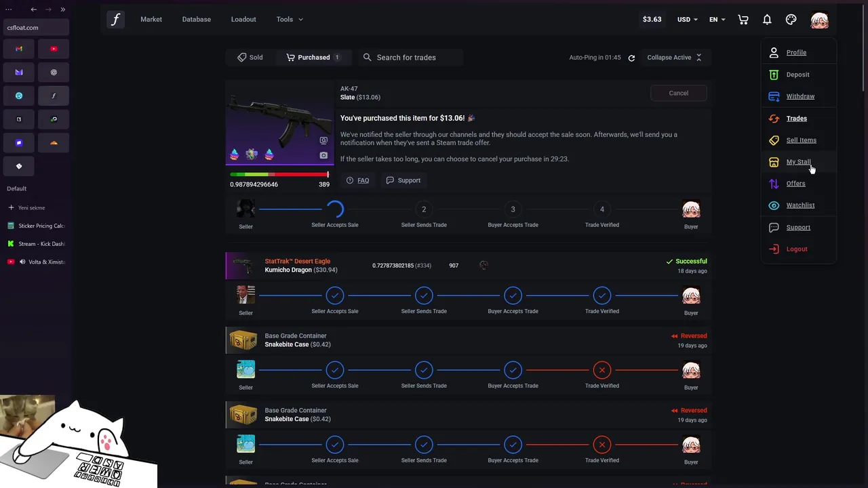This screenshot has width=868, height=488.
Task: Open purple mail pinned shortcut in sidebar
Action: [x=19, y=73]
